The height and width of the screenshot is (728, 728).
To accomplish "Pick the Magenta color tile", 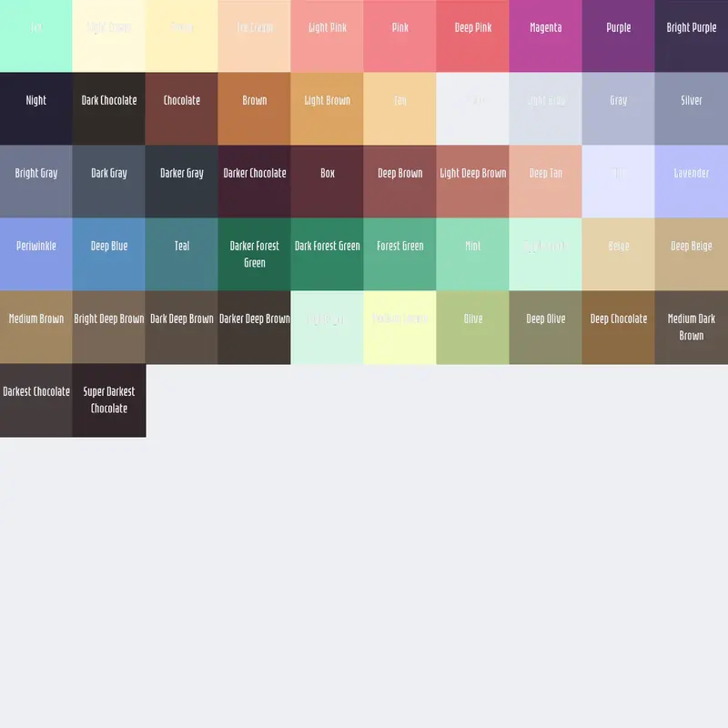I will click(x=545, y=36).
